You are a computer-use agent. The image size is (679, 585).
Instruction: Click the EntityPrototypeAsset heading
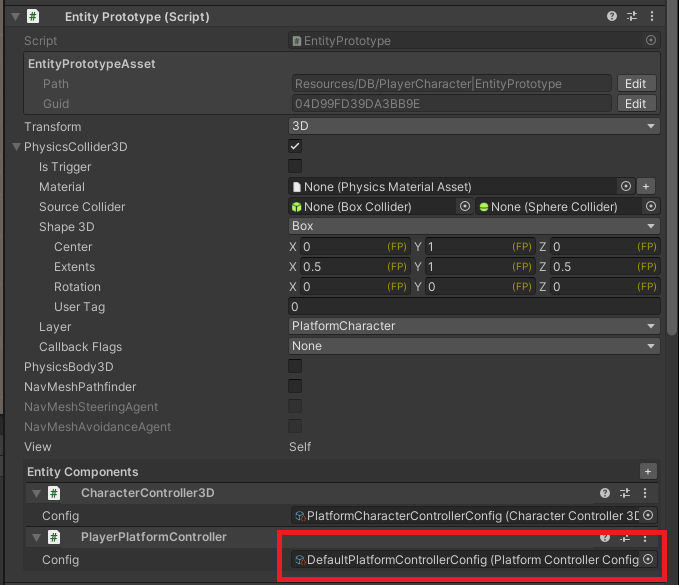[91, 64]
